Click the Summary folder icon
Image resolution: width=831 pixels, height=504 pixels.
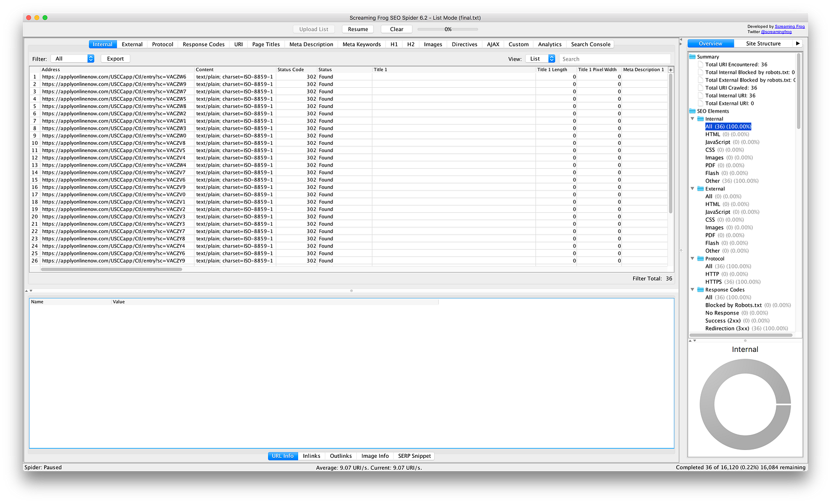pyautogui.click(x=692, y=57)
